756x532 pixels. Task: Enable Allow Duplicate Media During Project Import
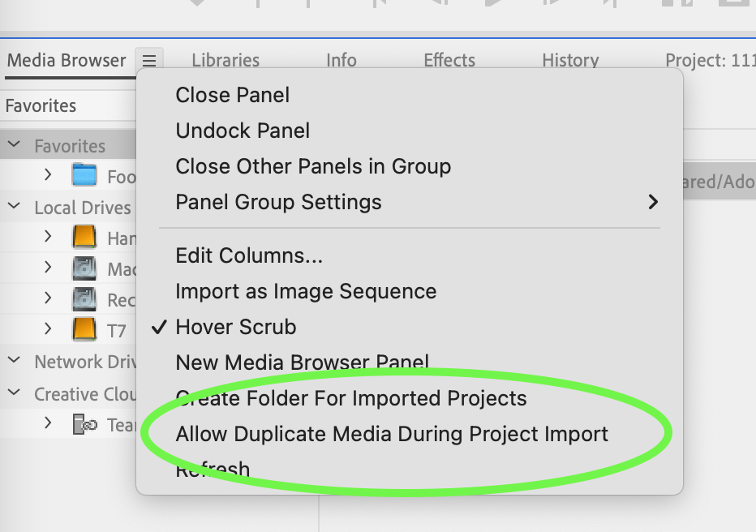[x=392, y=434]
